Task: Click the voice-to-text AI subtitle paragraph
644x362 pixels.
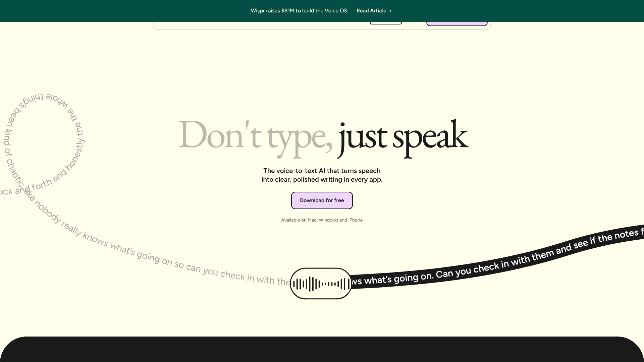Action: (x=322, y=175)
